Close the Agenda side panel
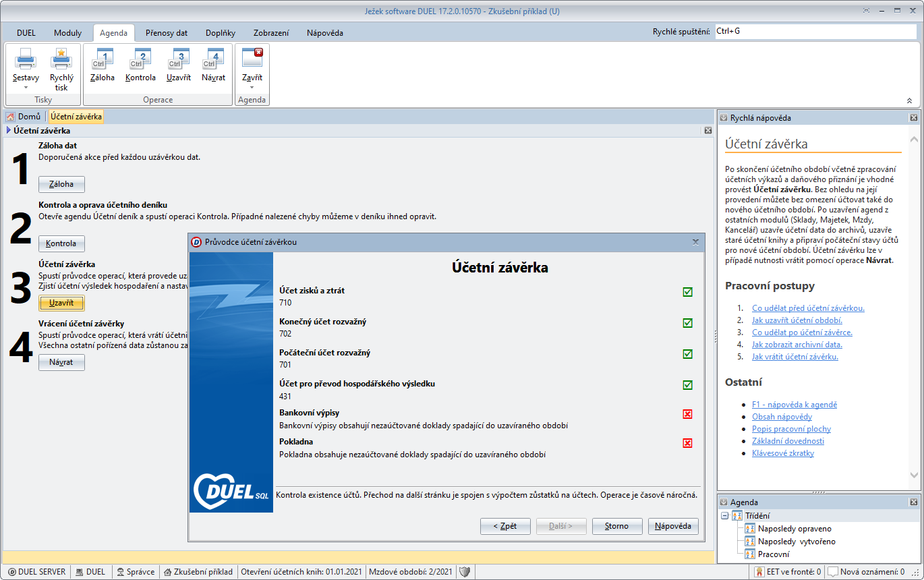This screenshot has width=924, height=580. pyautogui.click(x=914, y=502)
